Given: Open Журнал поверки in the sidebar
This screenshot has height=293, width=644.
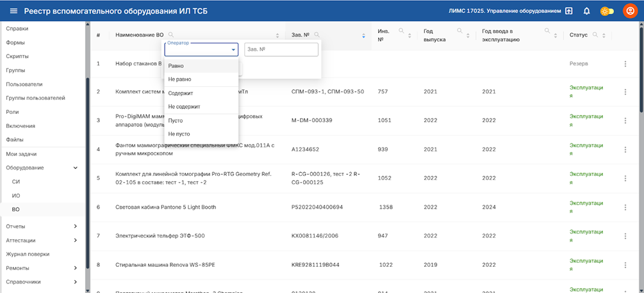Looking at the screenshot, I should 28,254.
